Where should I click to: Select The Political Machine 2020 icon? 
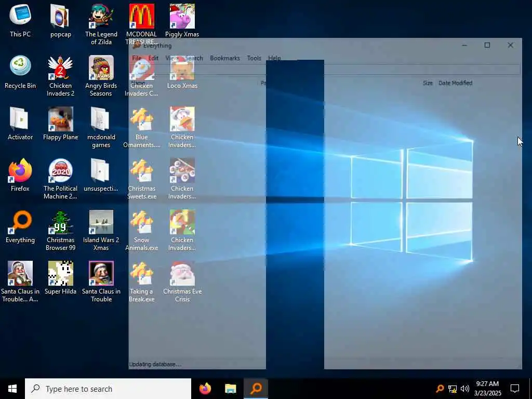tap(60, 179)
